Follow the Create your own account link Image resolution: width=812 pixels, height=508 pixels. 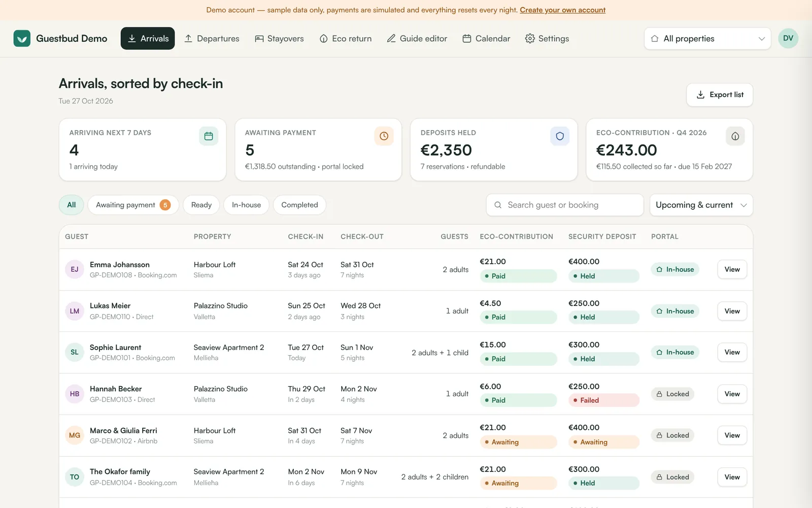(x=562, y=10)
